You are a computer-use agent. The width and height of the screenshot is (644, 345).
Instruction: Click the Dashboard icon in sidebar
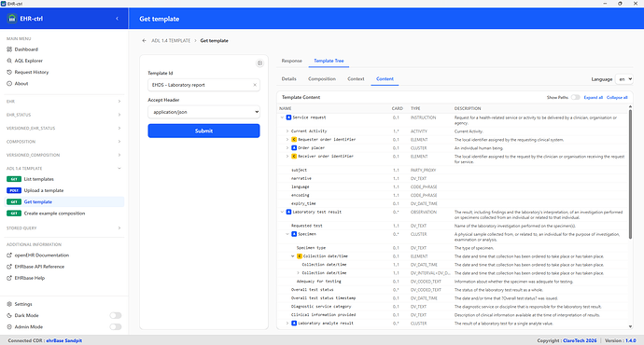[9, 49]
